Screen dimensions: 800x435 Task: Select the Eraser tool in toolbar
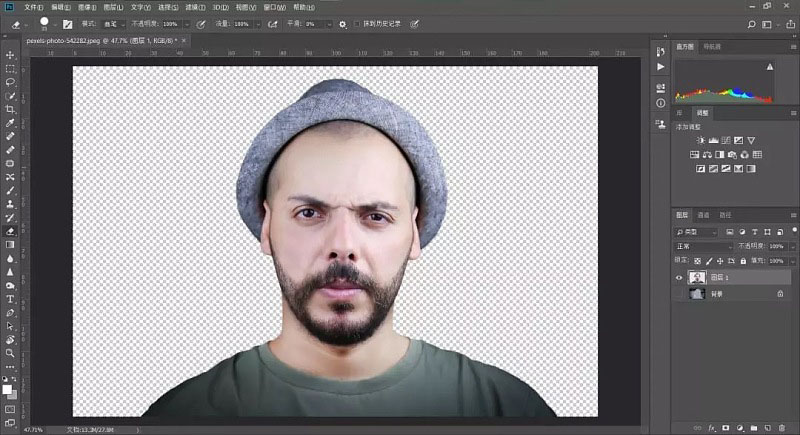point(10,230)
